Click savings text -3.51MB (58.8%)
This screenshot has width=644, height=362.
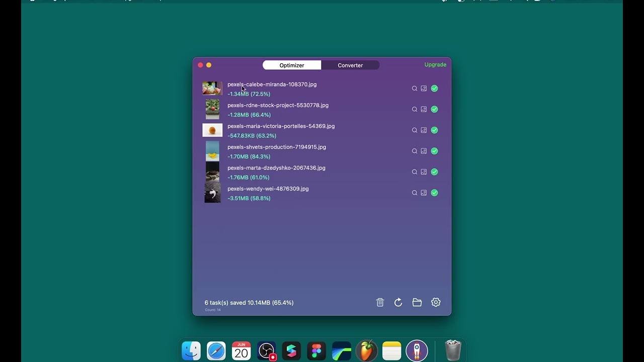[x=249, y=198]
